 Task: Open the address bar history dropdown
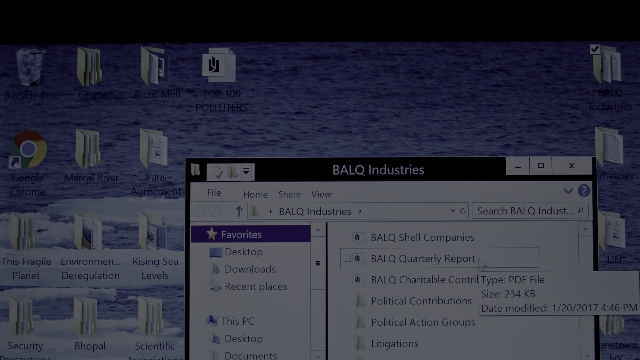(453, 211)
